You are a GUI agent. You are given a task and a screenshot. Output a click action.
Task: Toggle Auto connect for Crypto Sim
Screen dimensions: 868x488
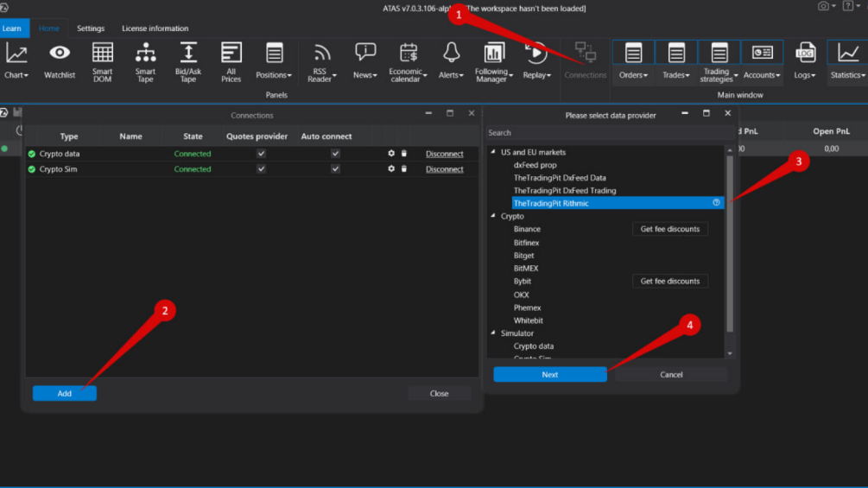[x=335, y=168]
